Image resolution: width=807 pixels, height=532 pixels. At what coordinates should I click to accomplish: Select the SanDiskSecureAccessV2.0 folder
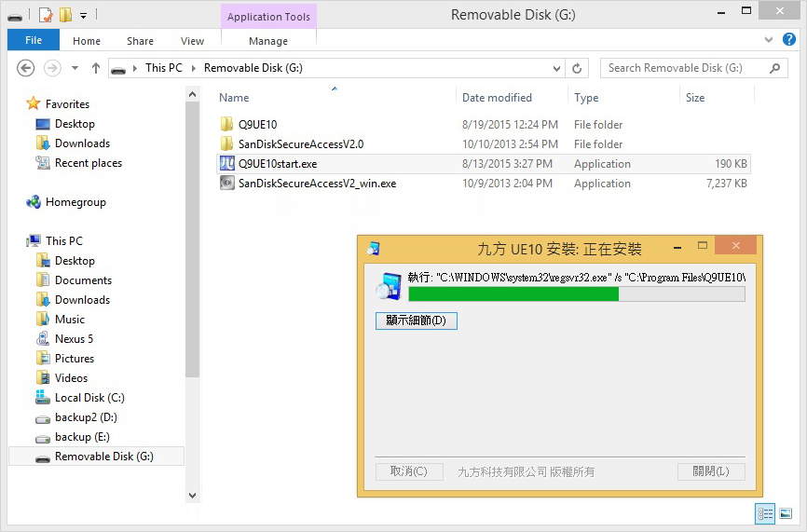click(x=301, y=144)
